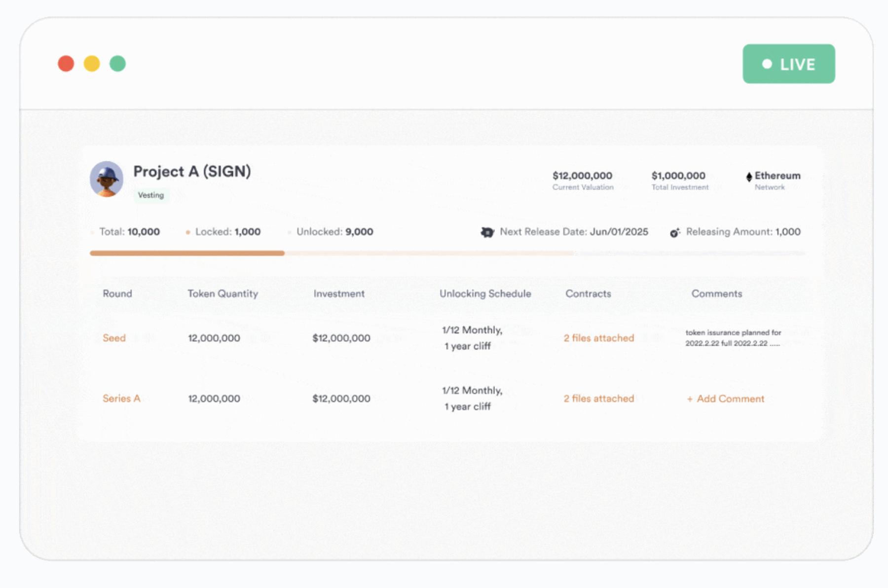Viewport: 888px width, 588px height.
Task: Open the Seed row token issuance comment
Action: [733, 338]
